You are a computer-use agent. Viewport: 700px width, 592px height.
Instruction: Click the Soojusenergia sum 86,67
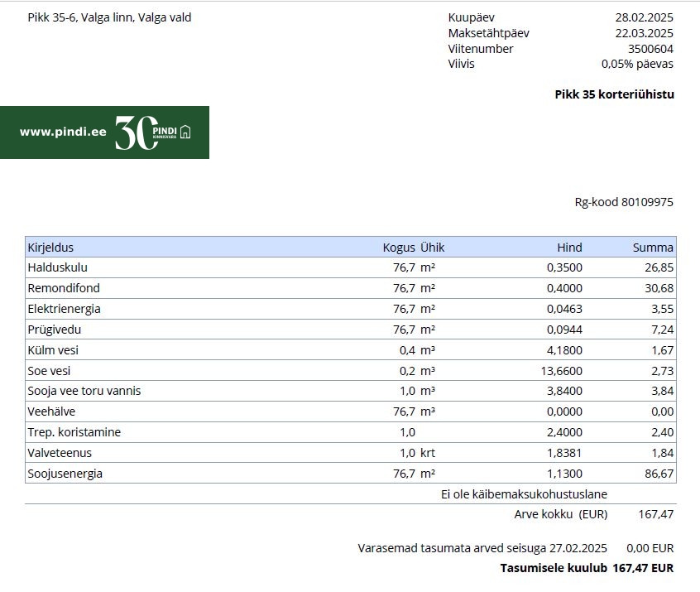[659, 474]
